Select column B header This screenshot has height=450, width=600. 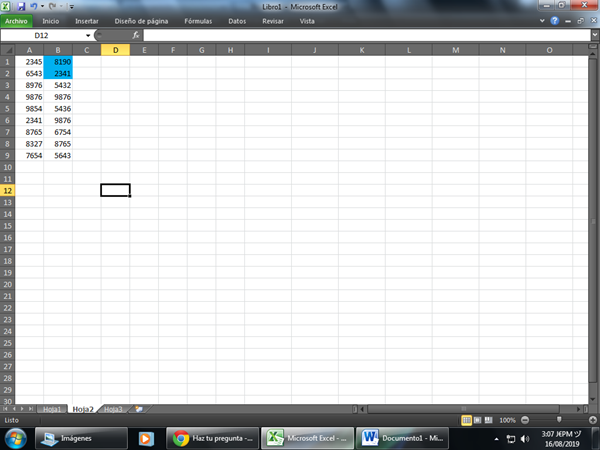tap(58, 50)
